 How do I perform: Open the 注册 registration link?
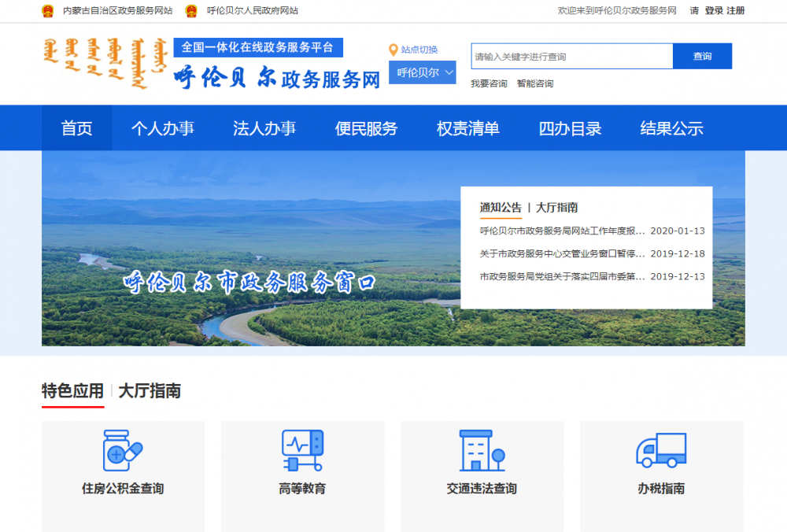point(736,11)
